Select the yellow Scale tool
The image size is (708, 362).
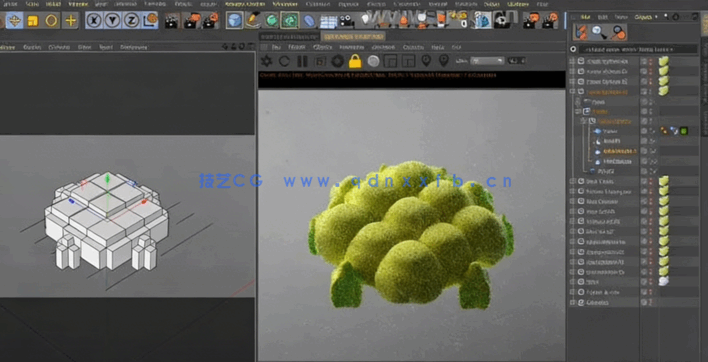33,21
